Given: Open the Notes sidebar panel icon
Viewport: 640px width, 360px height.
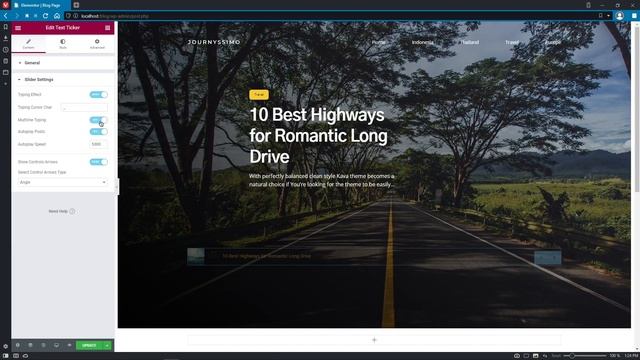Looking at the screenshot, I should (5, 61).
